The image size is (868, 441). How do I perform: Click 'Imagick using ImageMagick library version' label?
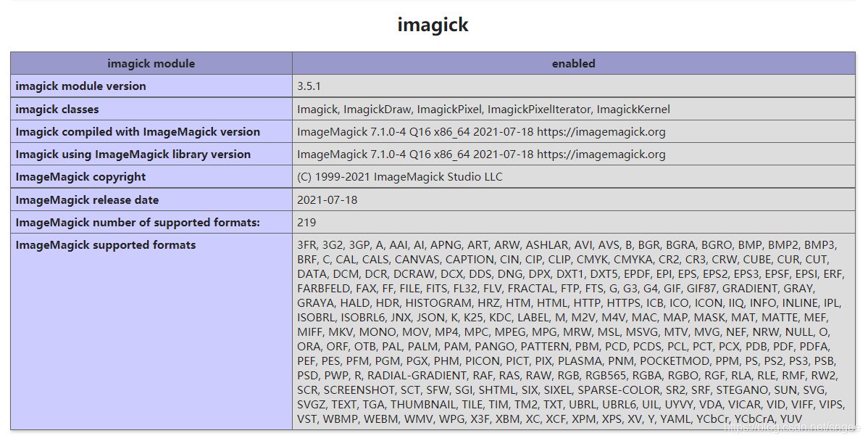(133, 154)
